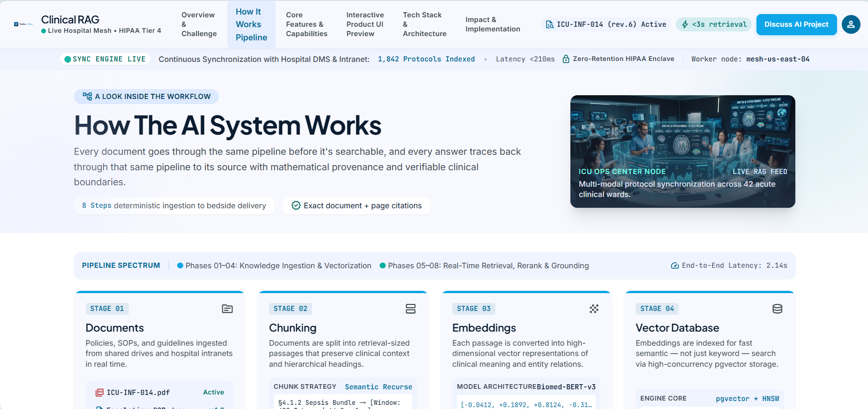868x409 pixels.
Task: Open the user profile avatar icon
Action: tap(851, 24)
